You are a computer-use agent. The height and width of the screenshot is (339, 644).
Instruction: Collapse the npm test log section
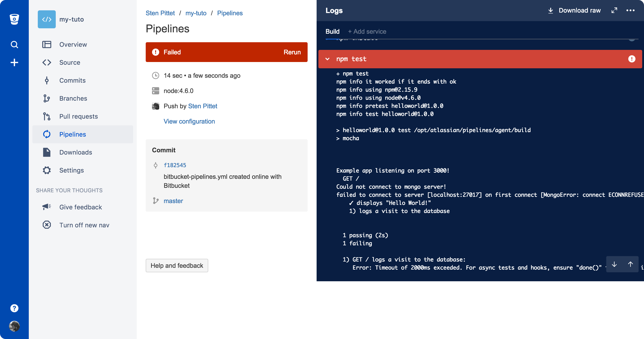click(x=327, y=59)
